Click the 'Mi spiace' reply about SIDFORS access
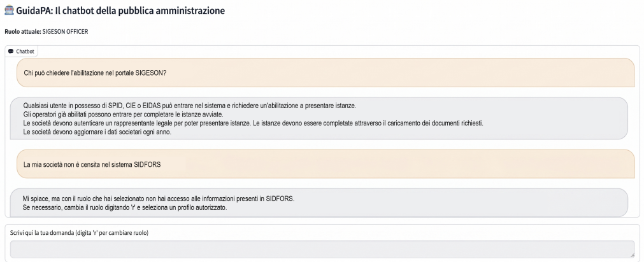Screen dimensions: 644x266 (x=159, y=199)
